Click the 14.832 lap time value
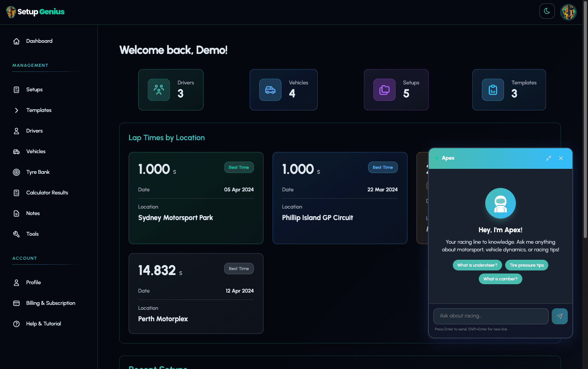The width and height of the screenshot is (588, 369). point(157,270)
